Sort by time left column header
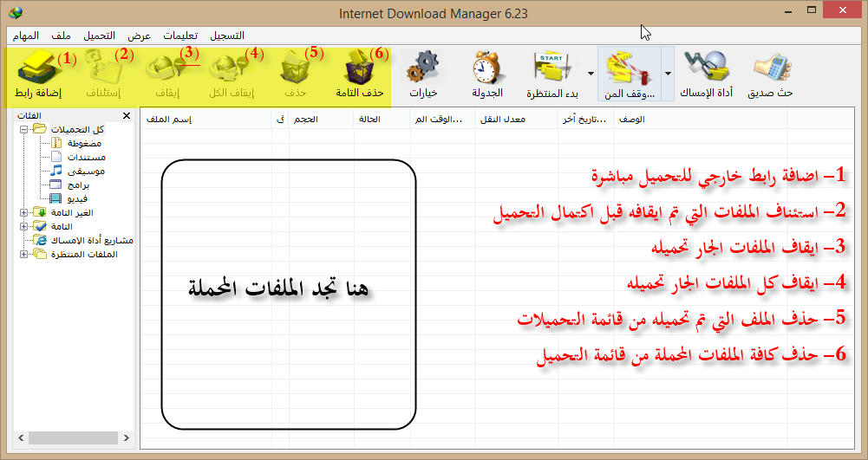Screen dimensions: 868x460 pyautogui.click(x=442, y=119)
